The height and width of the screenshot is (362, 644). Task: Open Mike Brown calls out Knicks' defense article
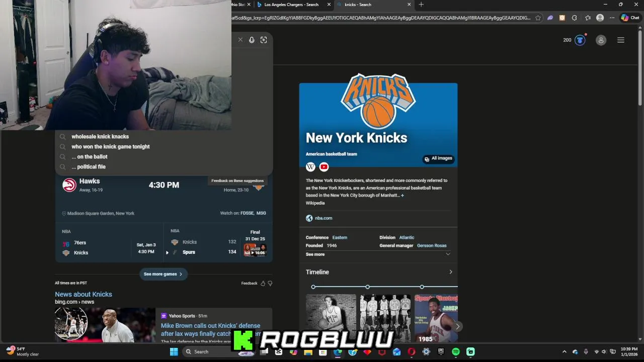click(211, 329)
